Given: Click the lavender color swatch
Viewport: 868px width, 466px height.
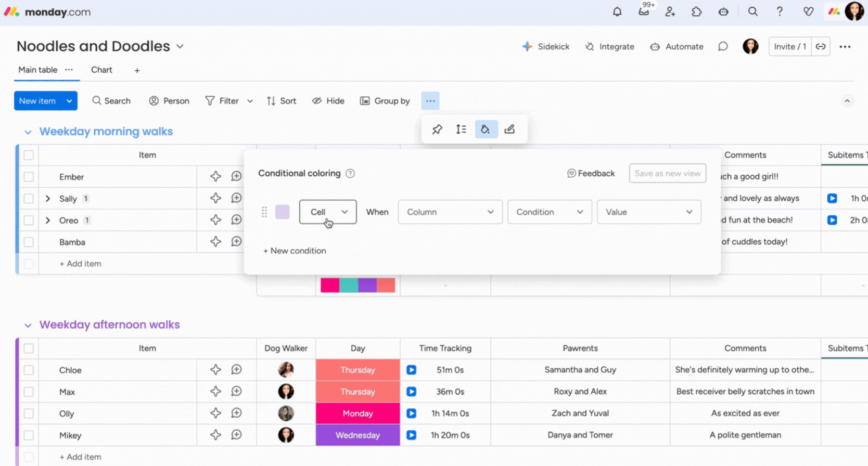Looking at the screenshot, I should 283,212.
